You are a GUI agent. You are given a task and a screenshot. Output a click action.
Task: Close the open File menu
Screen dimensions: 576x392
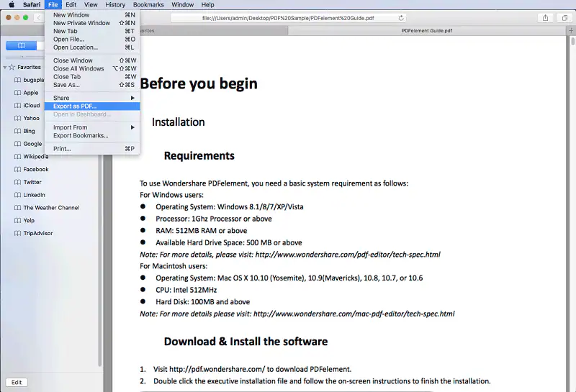(53, 5)
